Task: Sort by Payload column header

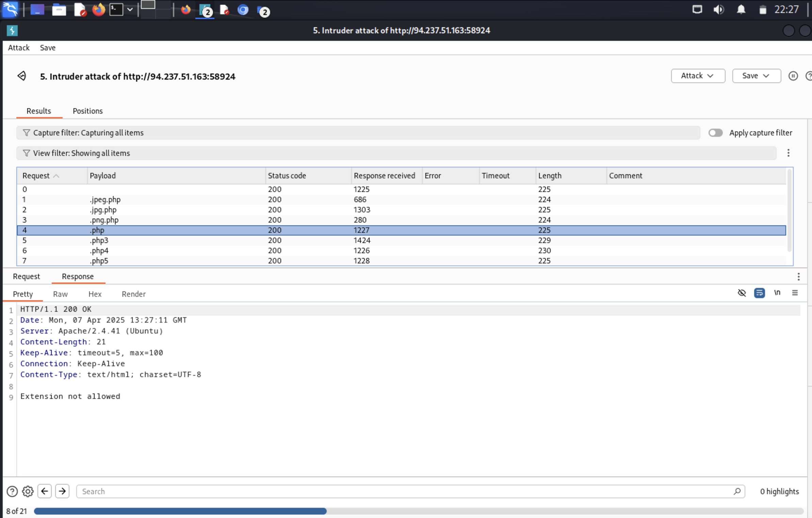Action: (x=176, y=176)
